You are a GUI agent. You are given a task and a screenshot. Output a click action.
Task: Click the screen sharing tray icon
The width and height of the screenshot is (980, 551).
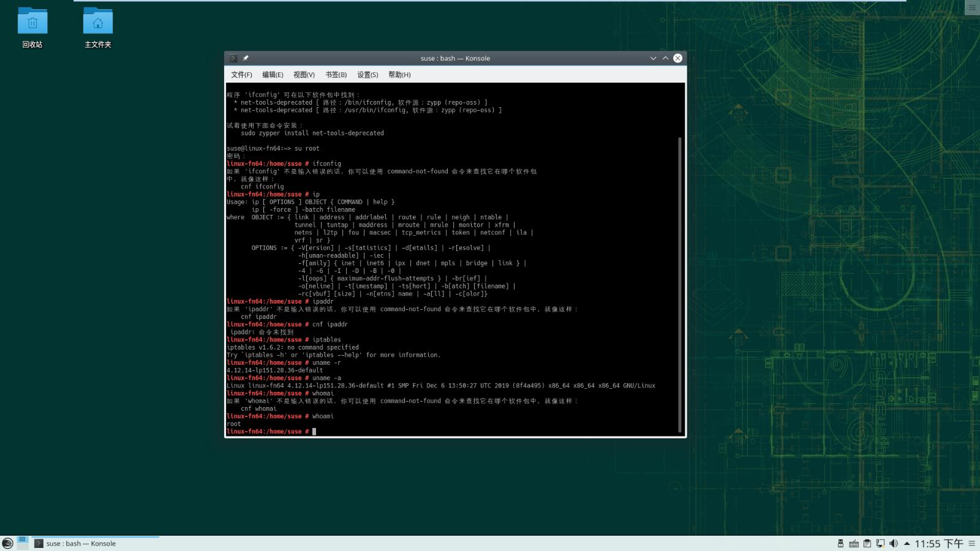pos(881,543)
